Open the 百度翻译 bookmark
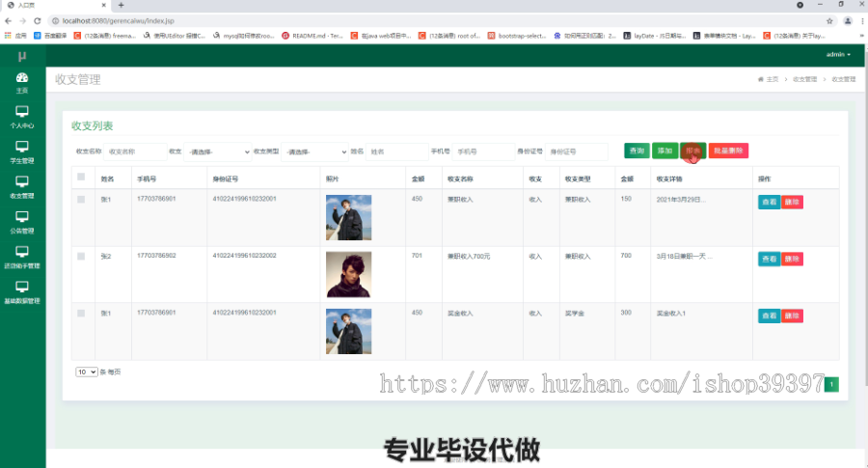Viewport: 868px width, 468px height. coord(50,36)
